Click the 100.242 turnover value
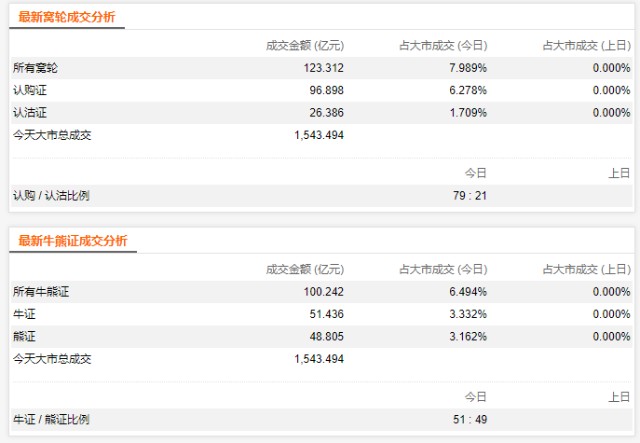 pos(323,292)
